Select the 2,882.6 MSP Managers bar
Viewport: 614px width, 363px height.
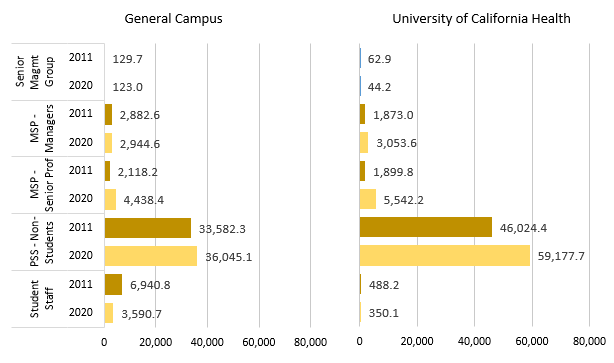(108, 115)
